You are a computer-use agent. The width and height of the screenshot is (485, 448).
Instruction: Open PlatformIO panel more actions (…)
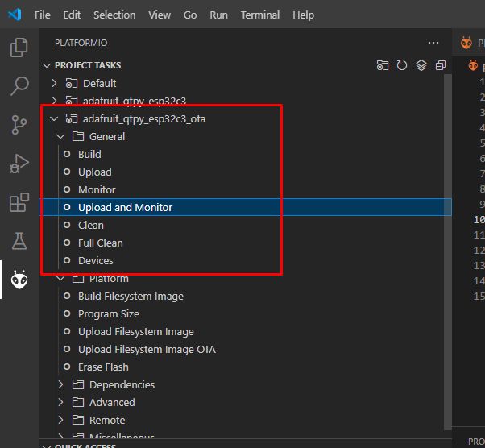433,43
